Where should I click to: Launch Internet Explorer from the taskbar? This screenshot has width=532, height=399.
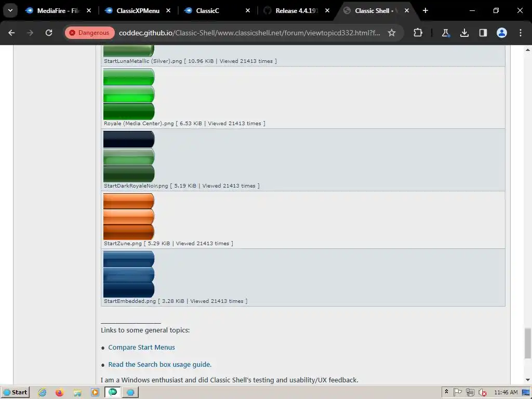pyautogui.click(x=43, y=393)
